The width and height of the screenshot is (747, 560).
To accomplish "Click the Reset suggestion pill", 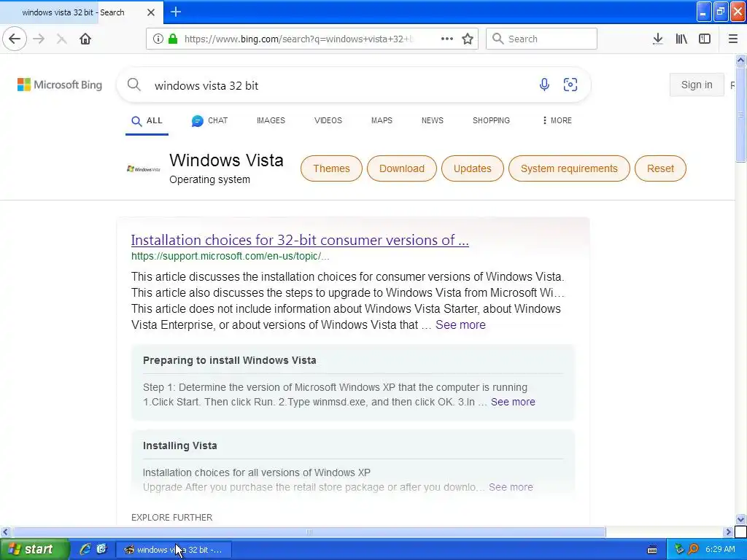I will (660, 168).
